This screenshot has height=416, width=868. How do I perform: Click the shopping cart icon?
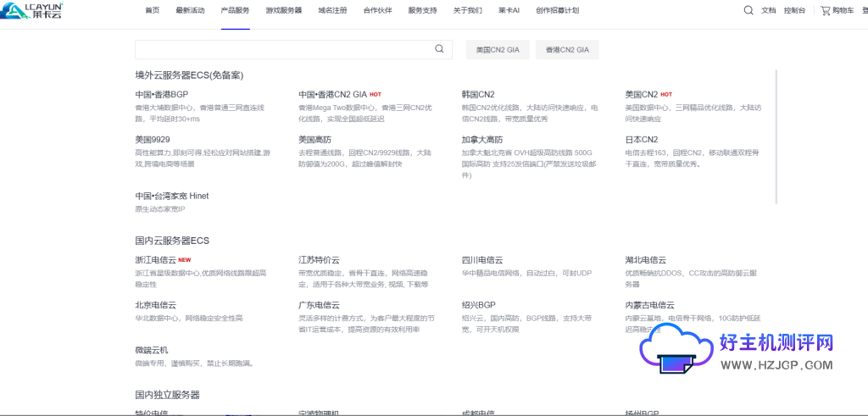tap(826, 10)
